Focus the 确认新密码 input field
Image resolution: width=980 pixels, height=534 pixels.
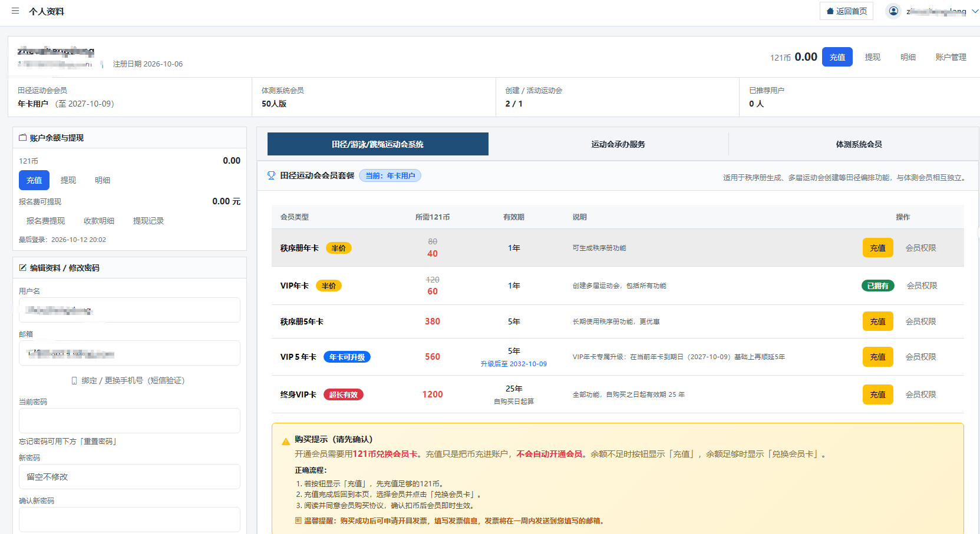[x=130, y=519]
